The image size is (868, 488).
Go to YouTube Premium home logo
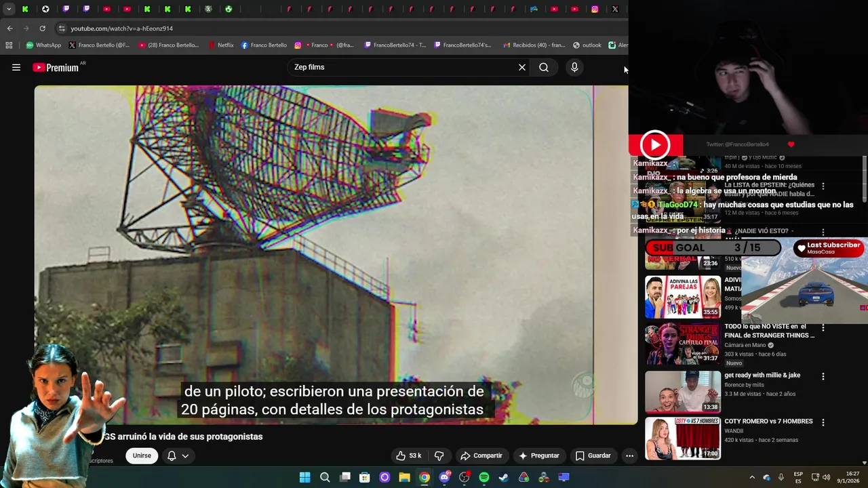(57, 67)
